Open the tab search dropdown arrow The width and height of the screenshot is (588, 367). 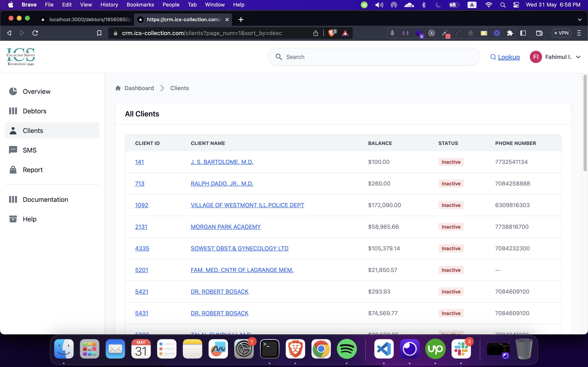(x=580, y=19)
